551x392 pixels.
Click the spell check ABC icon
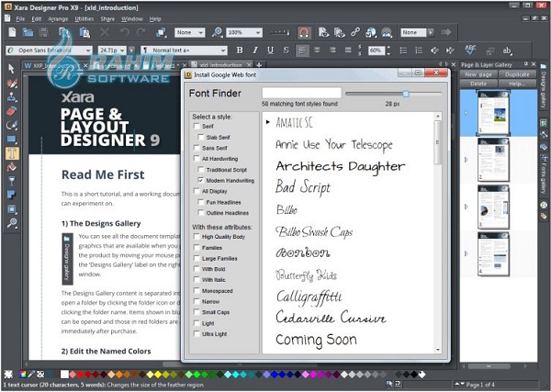(470, 50)
